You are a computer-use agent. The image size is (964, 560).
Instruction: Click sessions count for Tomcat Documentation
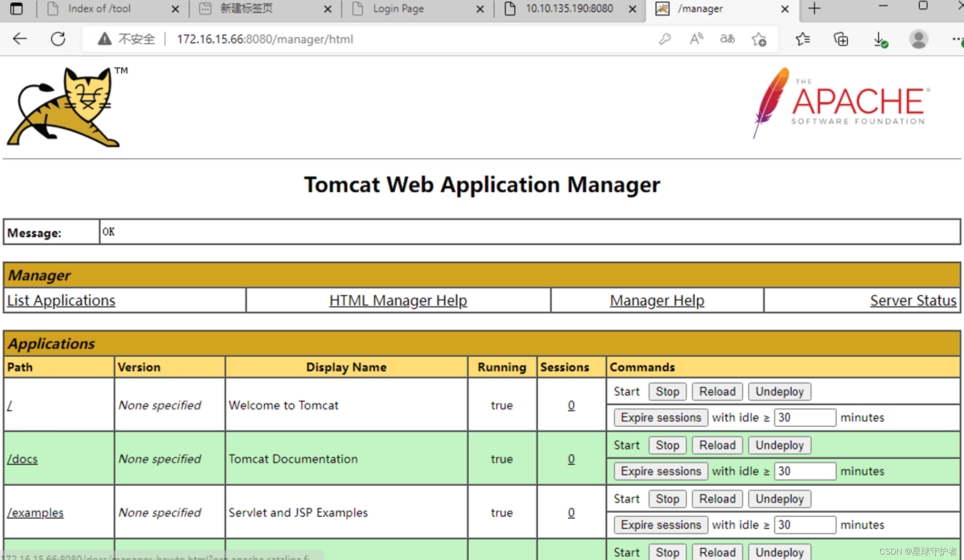pyautogui.click(x=571, y=459)
